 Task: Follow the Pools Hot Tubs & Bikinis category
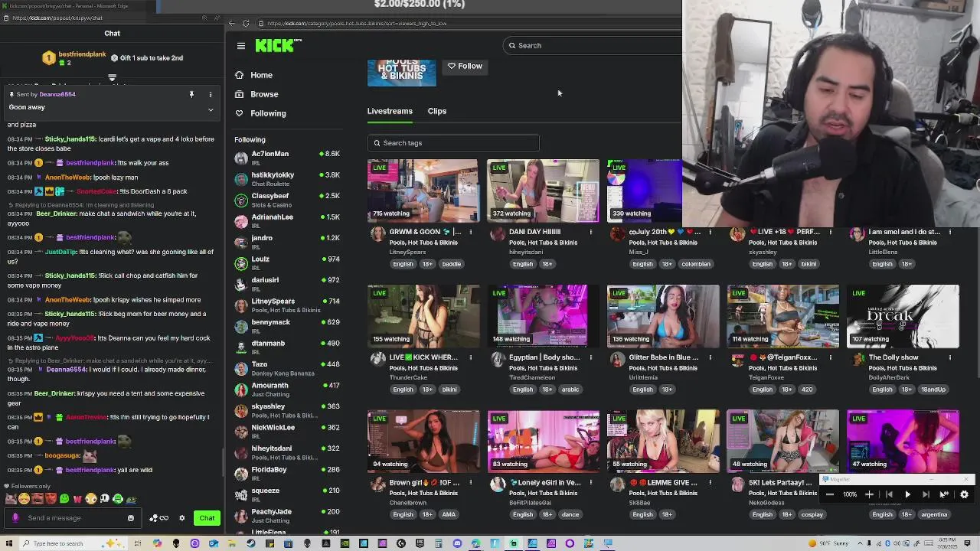click(465, 66)
